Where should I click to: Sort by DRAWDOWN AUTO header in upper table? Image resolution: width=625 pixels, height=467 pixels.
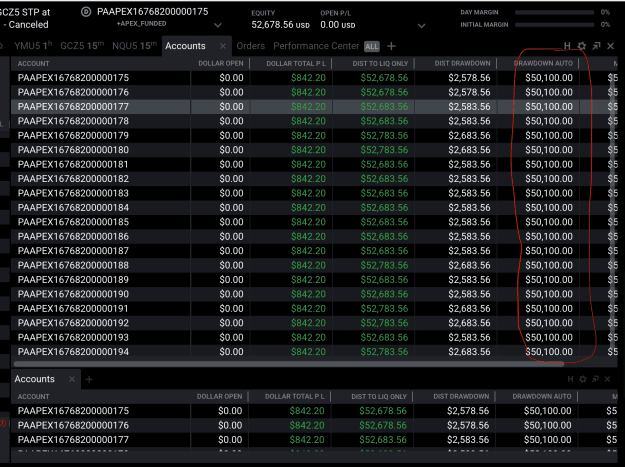pos(543,64)
